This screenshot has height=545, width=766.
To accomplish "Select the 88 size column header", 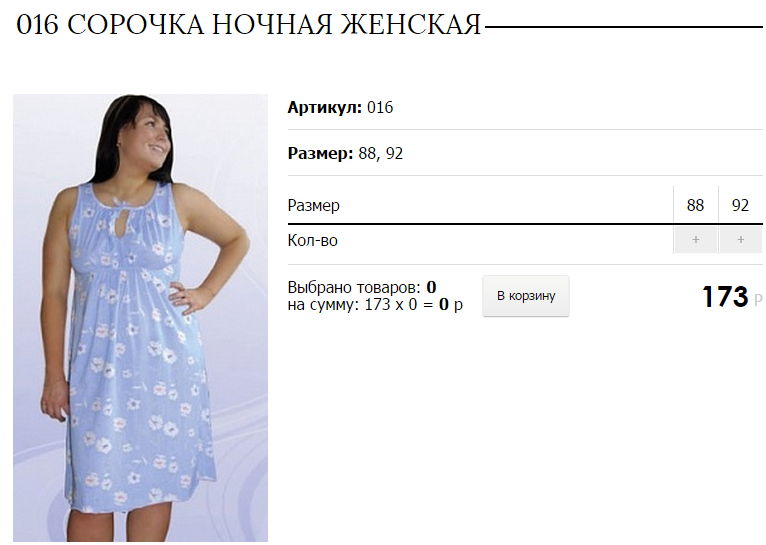I will pos(695,205).
